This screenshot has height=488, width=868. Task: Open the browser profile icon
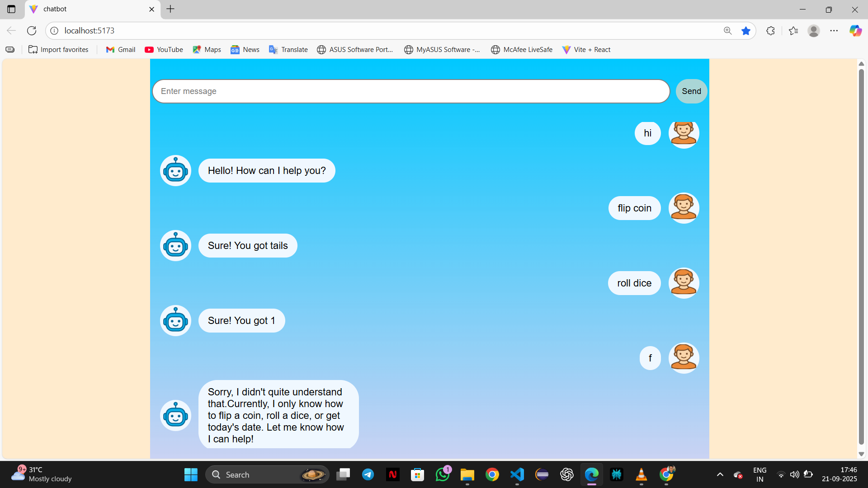(814, 30)
